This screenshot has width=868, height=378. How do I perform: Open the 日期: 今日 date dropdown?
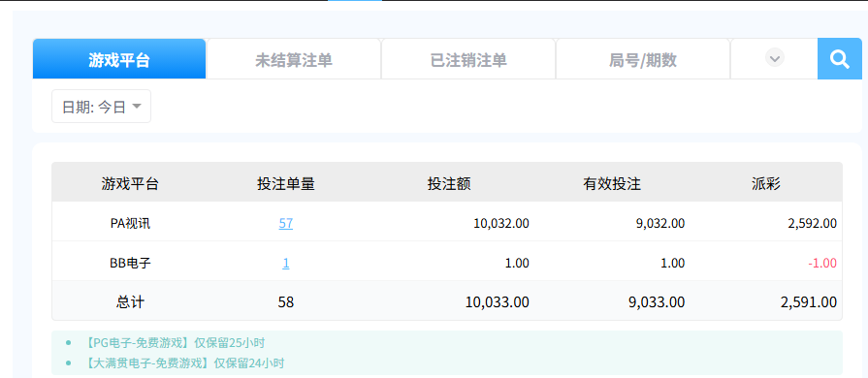[x=101, y=107]
